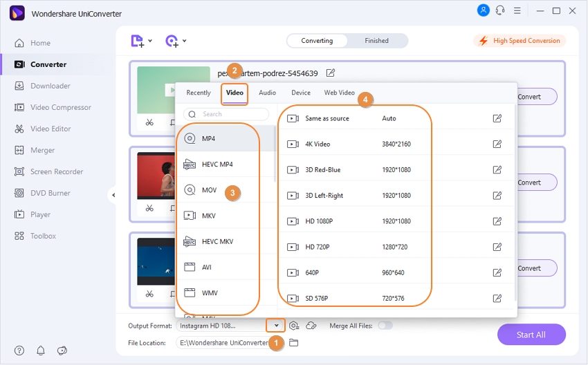The height and width of the screenshot is (365, 588).
Task: Open the file location folder icon
Action: tap(293, 343)
